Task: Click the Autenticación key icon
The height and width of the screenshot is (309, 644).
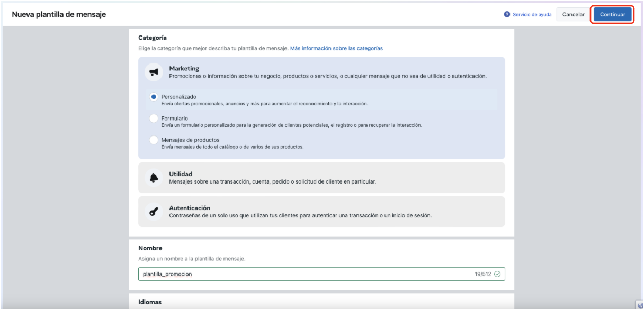Action: pyautogui.click(x=154, y=212)
